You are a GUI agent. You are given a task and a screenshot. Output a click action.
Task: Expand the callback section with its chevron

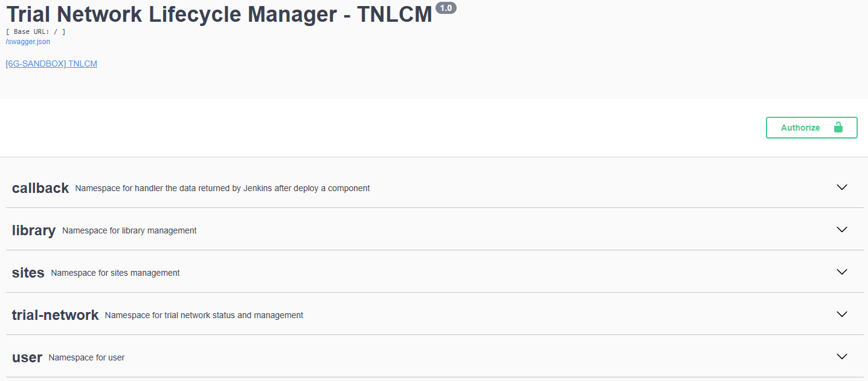click(x=842, y=187)
